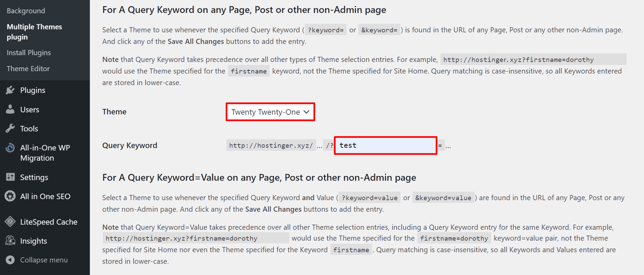
Task: Click the Query Keyword field containing test
Action: coord(385,145)
